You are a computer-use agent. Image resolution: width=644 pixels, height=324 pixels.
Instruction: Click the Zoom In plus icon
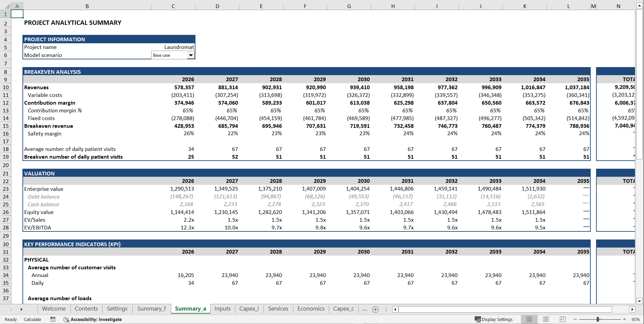click(624, 319)
